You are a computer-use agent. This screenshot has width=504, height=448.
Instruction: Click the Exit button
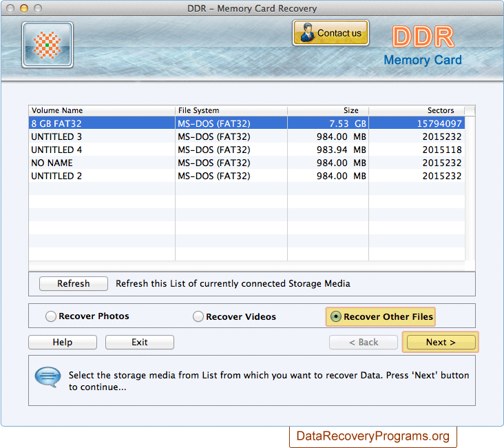(140, 342)
